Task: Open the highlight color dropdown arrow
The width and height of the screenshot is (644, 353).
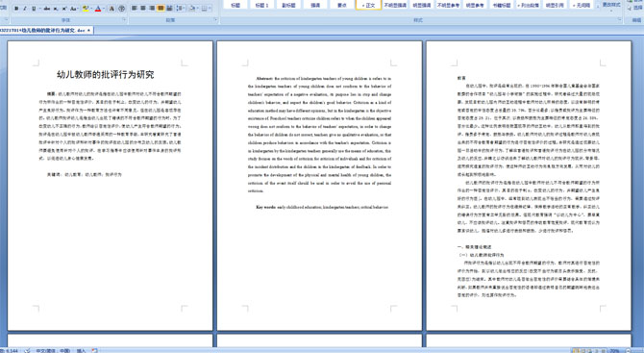Action: click(x=91, y=9)
